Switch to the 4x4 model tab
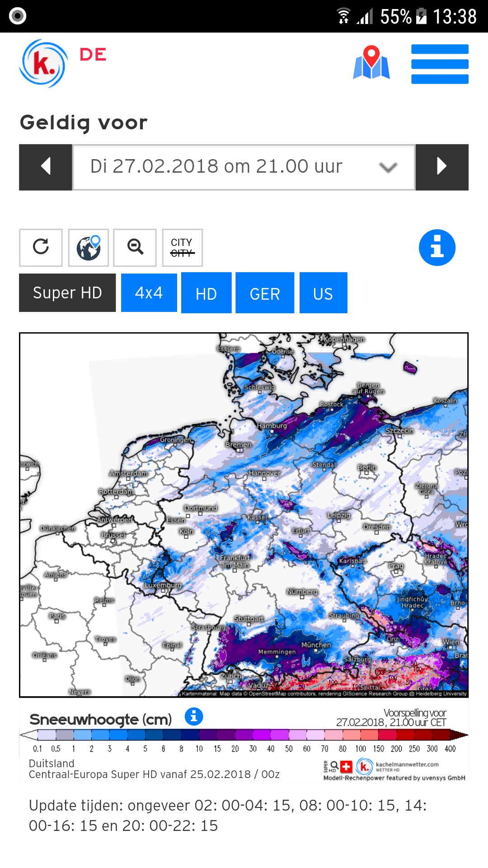This screenshot has width=488, height=868. (149, 292)
